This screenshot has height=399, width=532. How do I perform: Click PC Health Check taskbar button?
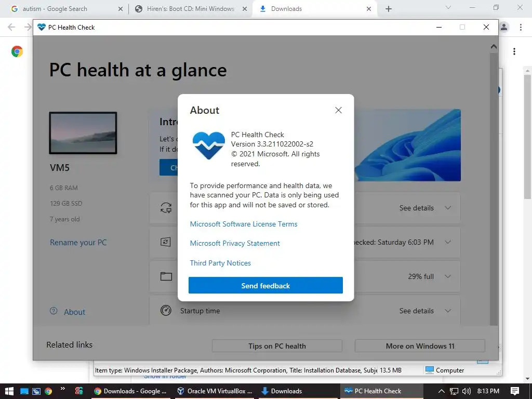[x=382, y=391]
